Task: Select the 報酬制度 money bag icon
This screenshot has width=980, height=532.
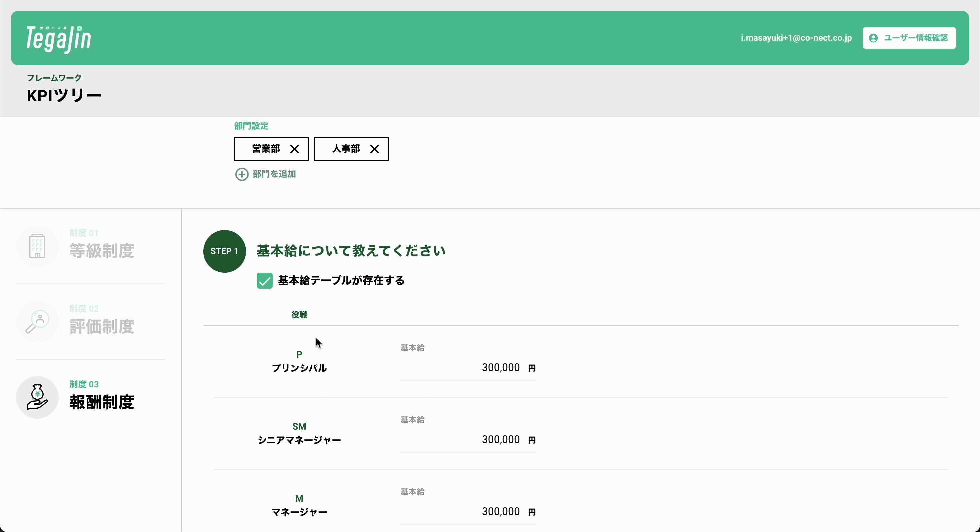Action: click(x=37, y=397)
